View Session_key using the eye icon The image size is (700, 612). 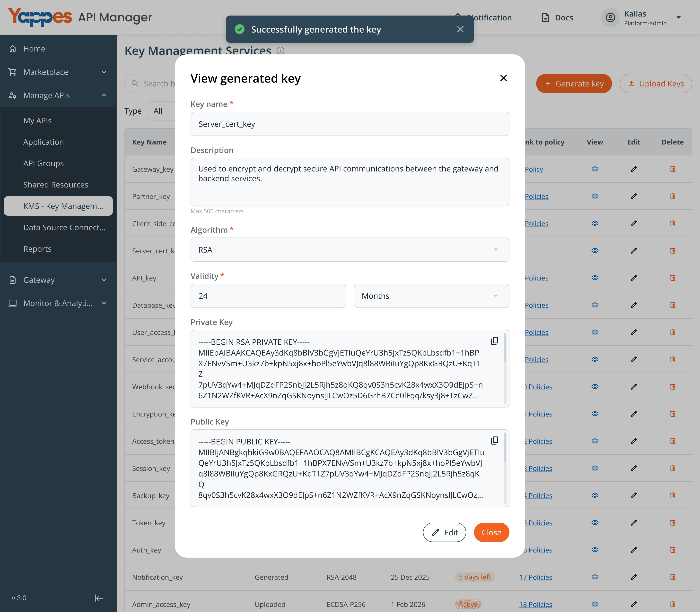click(595, 468)
